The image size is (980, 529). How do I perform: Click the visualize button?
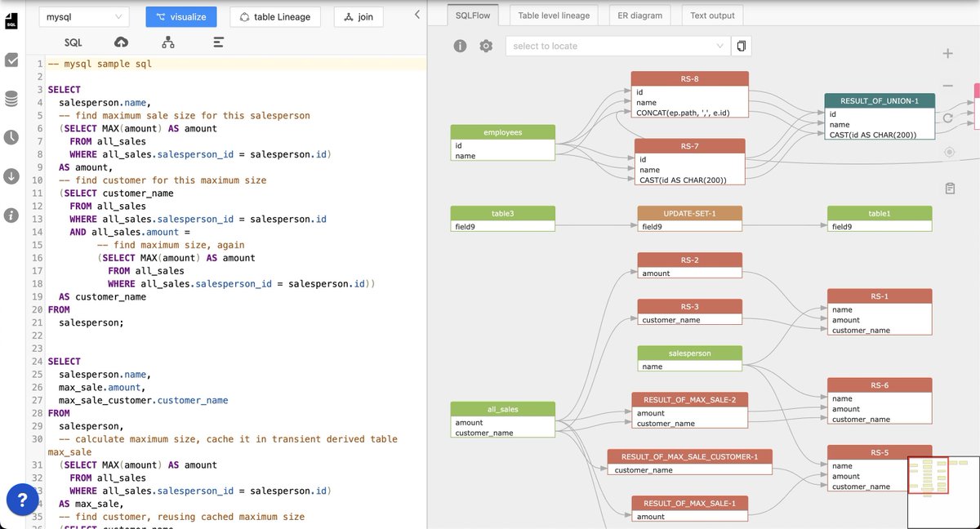181,16
